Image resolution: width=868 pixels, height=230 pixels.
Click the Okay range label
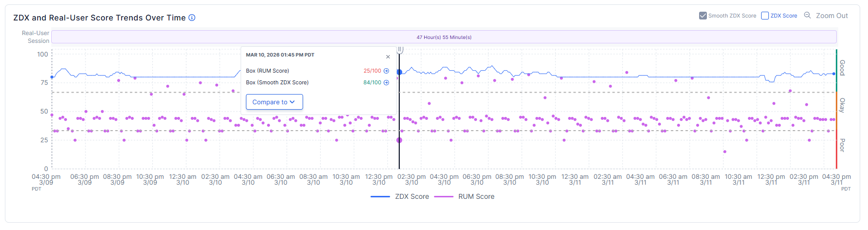pos(842,105)
